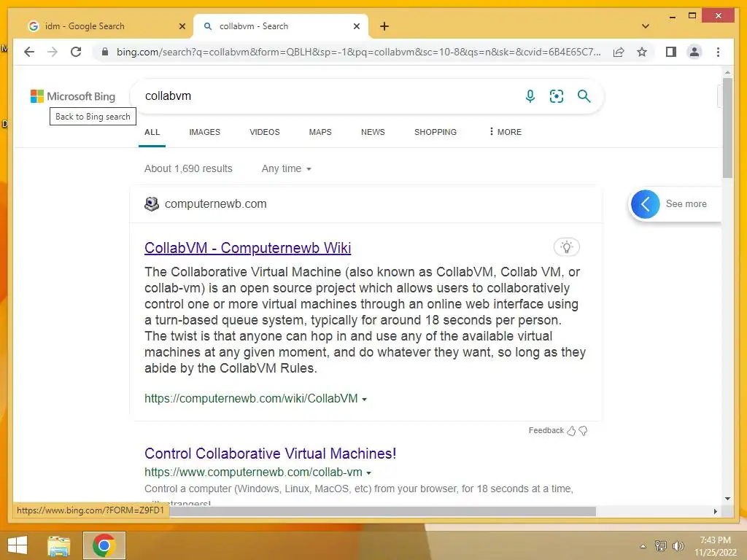Open the MAPS tab

click(320, 132)
